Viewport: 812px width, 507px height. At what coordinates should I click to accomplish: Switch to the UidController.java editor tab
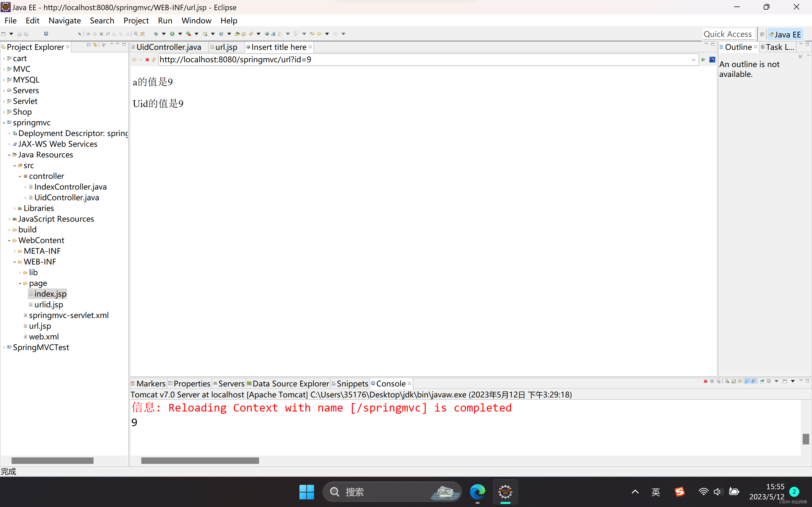pos(168,47)
